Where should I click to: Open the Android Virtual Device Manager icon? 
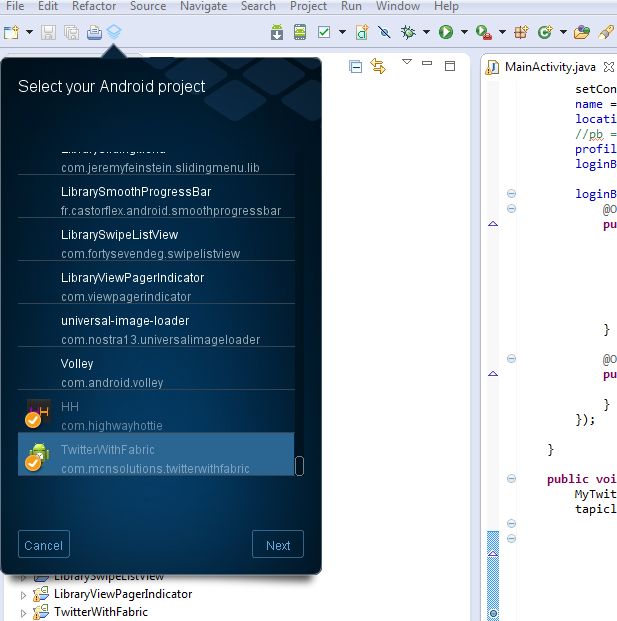click(x=300, y=32)
